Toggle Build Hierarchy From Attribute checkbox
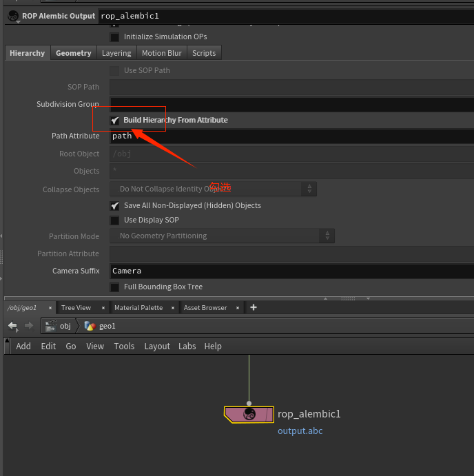This screenshot has width=474, height=476. (x=115, y=120)
